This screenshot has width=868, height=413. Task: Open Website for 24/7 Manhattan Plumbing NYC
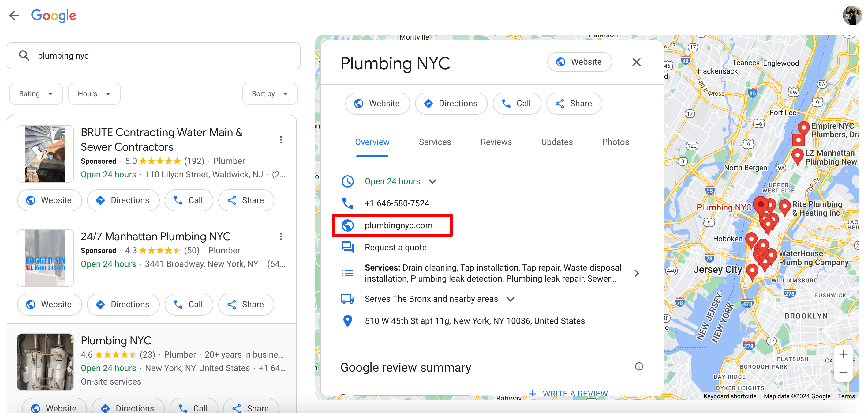(49, 304)
